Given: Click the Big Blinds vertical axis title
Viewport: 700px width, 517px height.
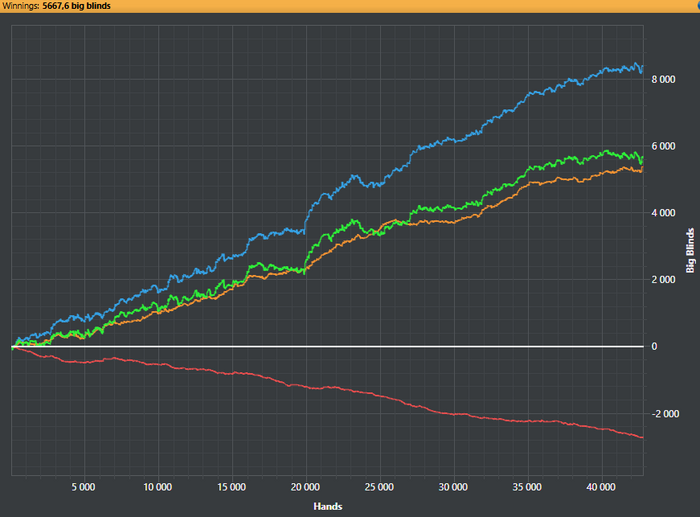Looking at the screenshot, I should (x=690, y=250).
